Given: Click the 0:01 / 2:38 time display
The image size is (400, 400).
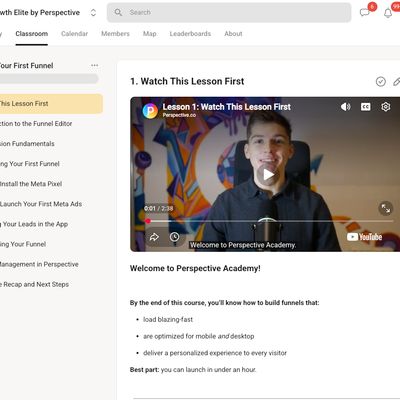Looking at the screenshot, I should (x=159, y=208).
